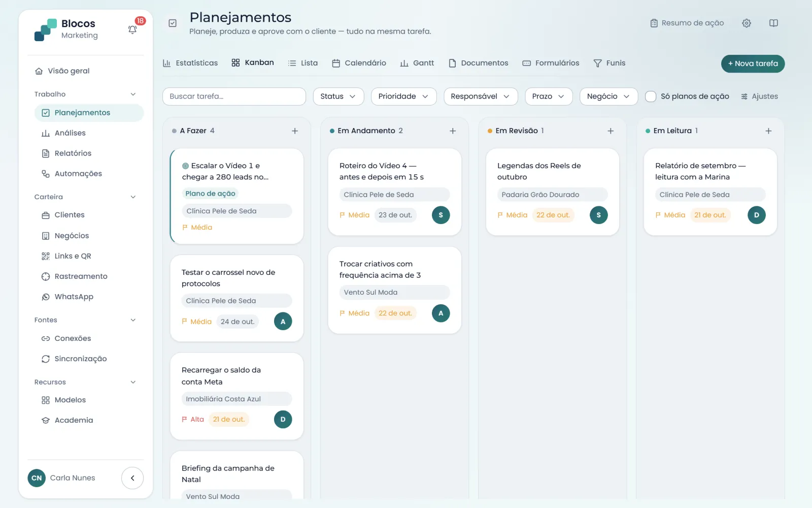Switch to the Documentos tab

pyautogui.click(x=479, y=63)
